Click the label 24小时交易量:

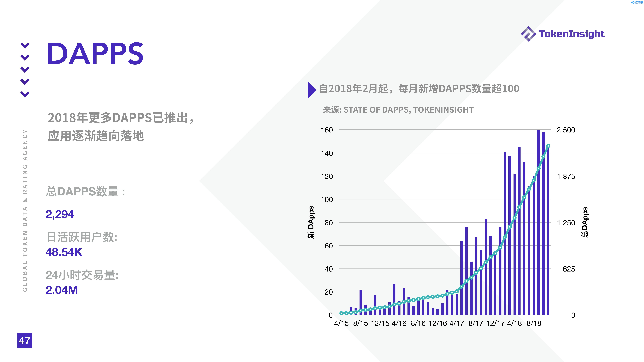pos(82,275)
